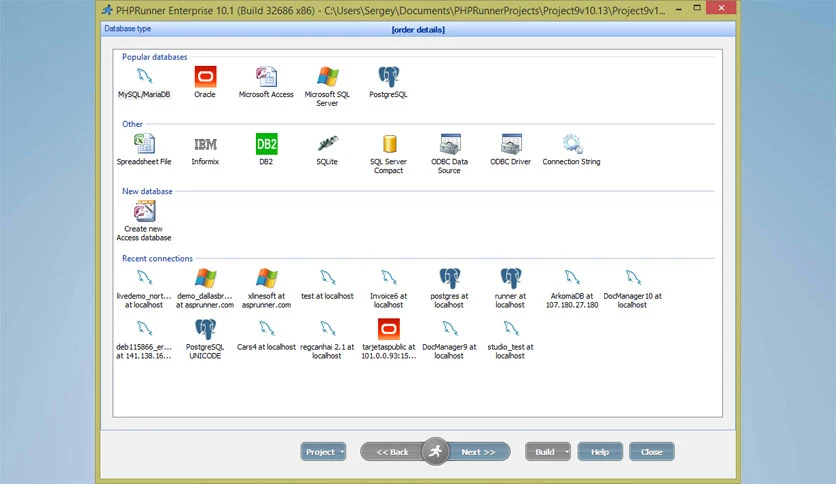Open recent connection test at localhost
Viewport: 836px width, 484px height.
327,285
